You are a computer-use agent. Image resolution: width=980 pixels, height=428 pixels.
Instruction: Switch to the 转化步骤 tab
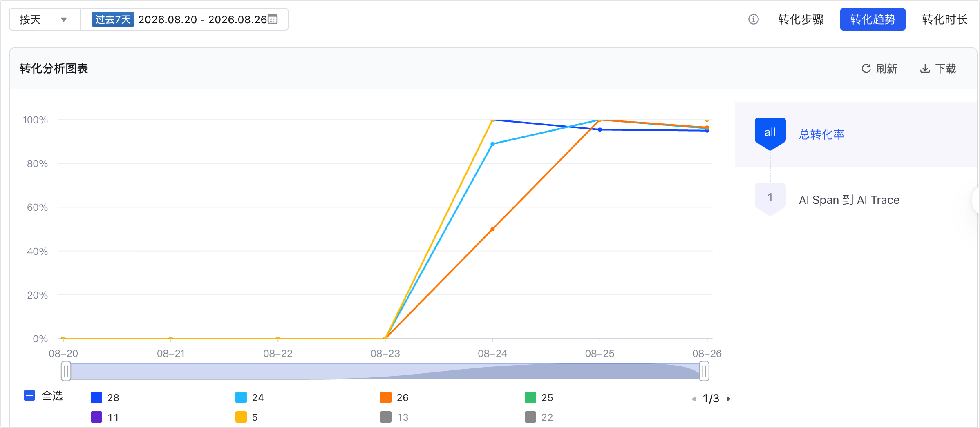click(x=801, y=19)
